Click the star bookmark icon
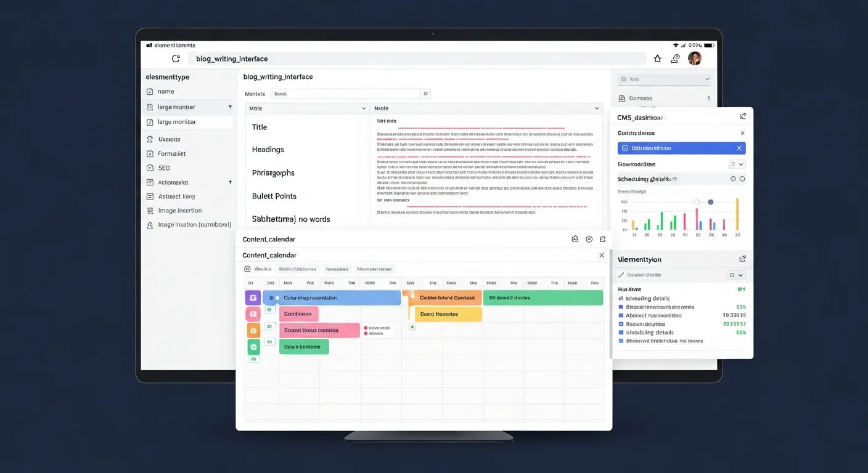This screenshot has height=473, width=868. 658,59
